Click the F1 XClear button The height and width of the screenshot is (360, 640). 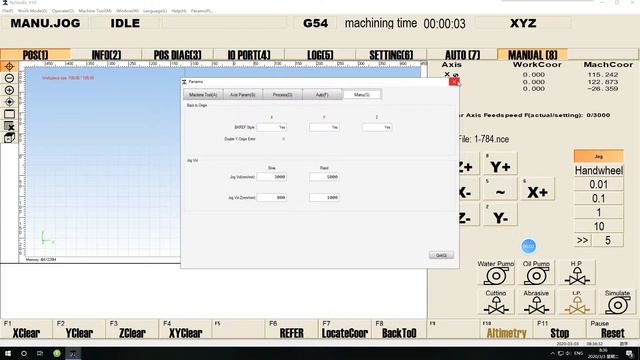(26, 329)
